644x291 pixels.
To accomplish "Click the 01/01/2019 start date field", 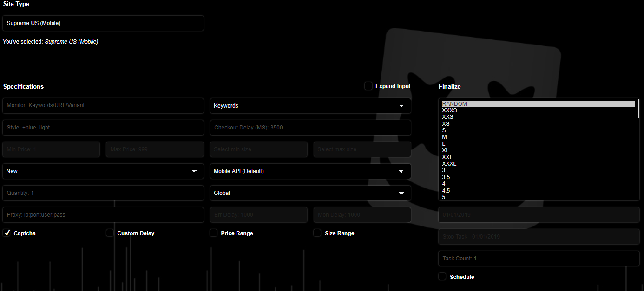I will [539, 215].
